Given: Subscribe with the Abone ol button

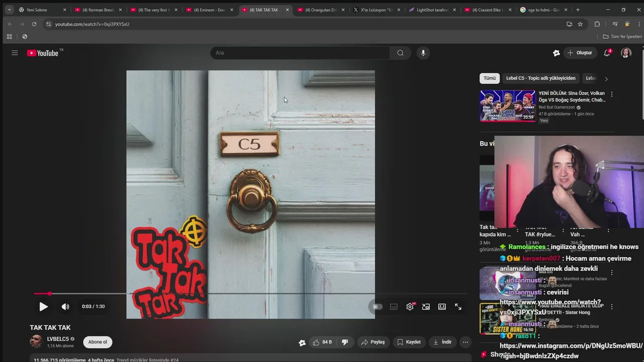Looking at the screenshot, I should [x=98, y=342].
